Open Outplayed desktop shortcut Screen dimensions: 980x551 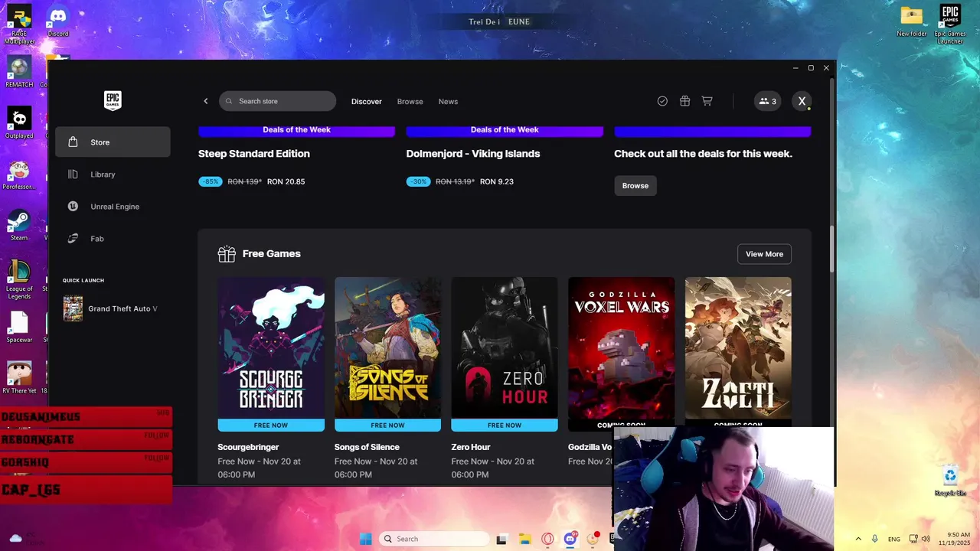coord(19,123)
